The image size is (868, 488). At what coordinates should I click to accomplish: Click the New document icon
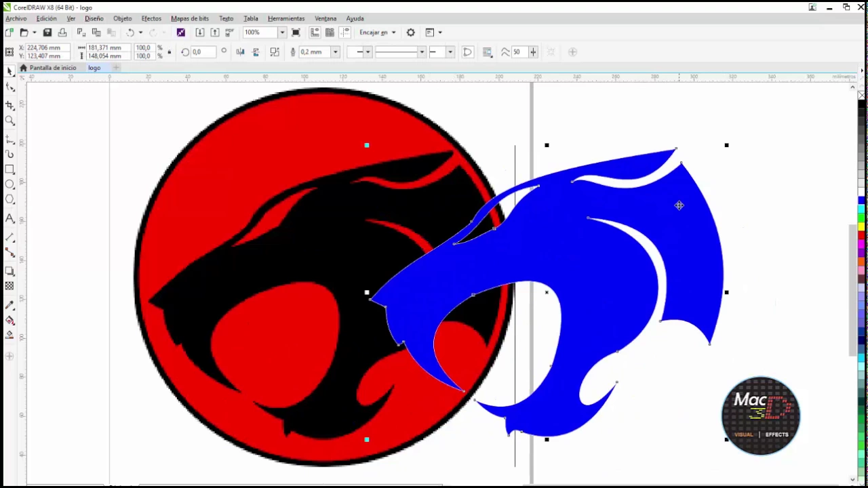click(x=9, y=33)
